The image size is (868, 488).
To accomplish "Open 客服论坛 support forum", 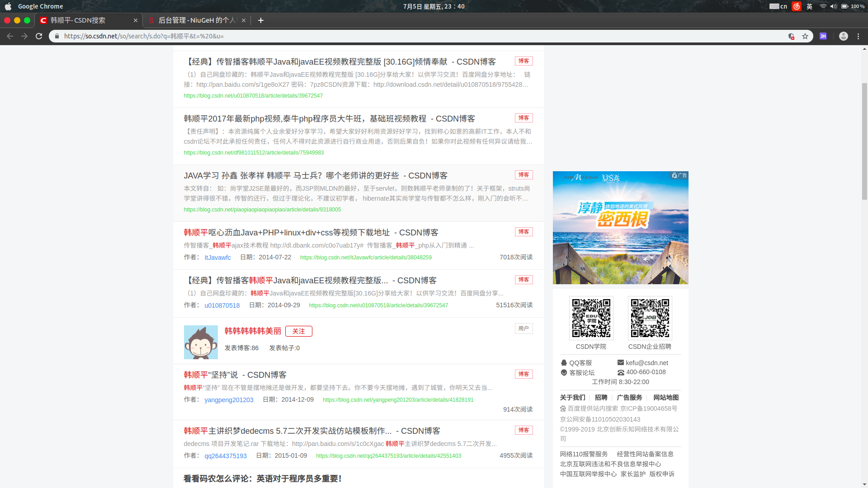I will (577, 373).
